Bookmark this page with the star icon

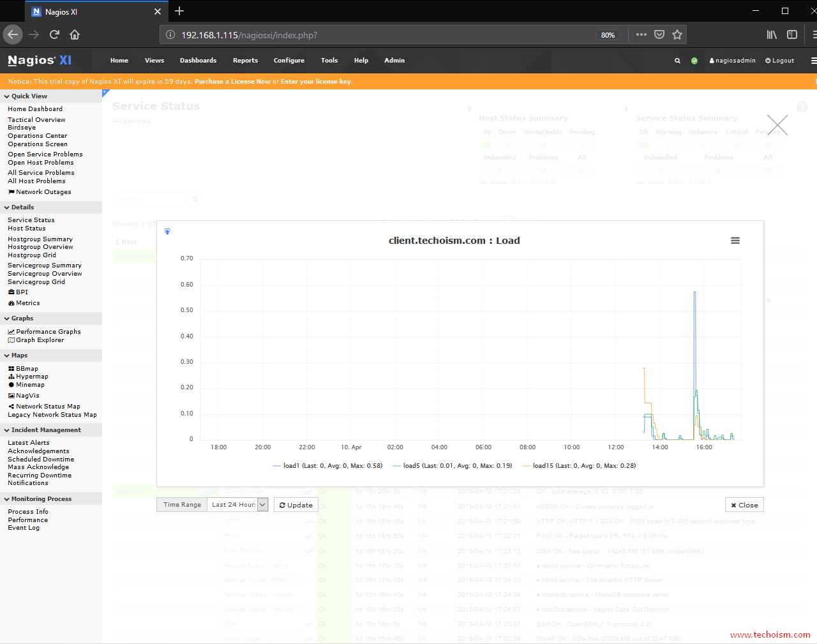(677, 34)
